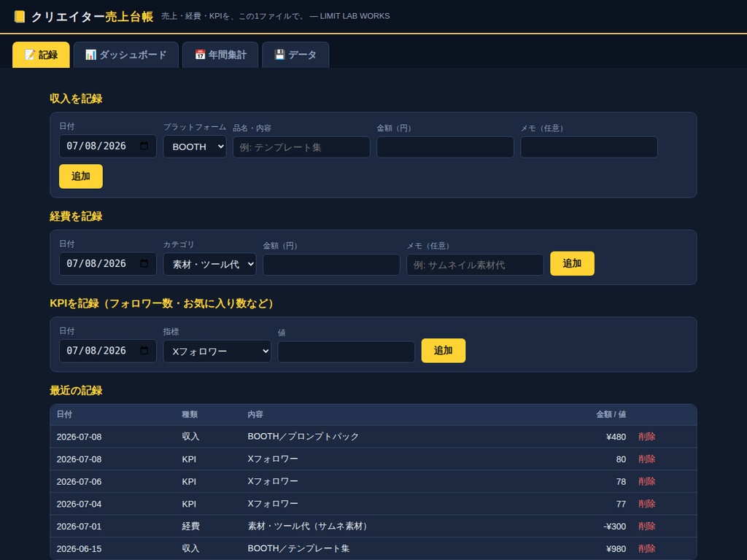Select the 経費 type cell

click(190, 526)
